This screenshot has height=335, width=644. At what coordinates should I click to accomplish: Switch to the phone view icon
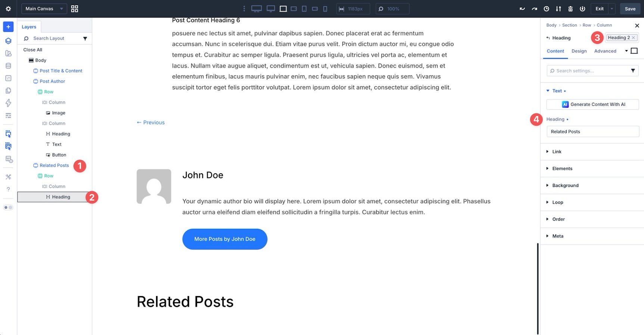(x=325, y=9)
